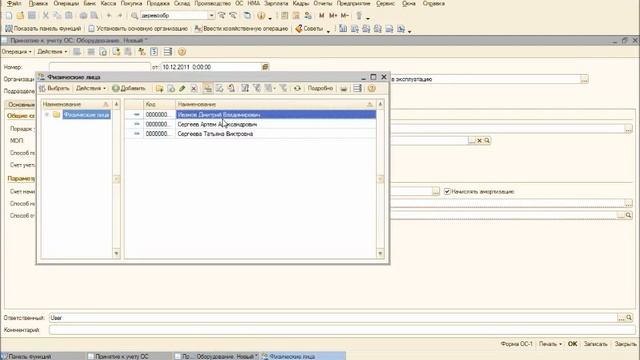Open the Операция dropdown menu

click(x=16, y=52)
